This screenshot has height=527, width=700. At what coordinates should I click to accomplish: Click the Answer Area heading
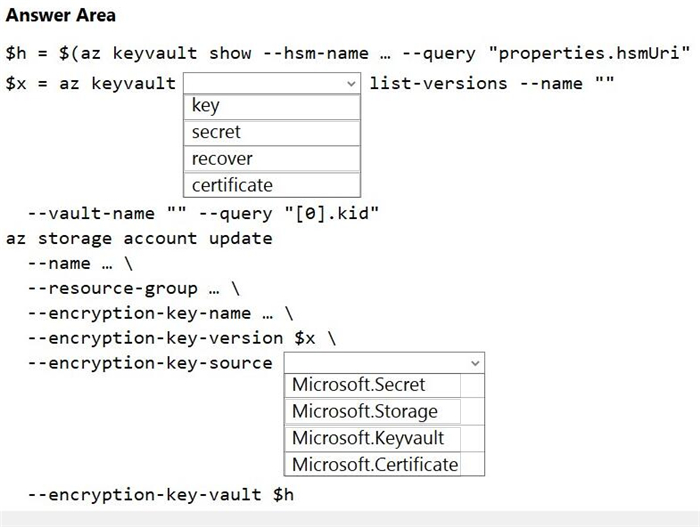point(61,15)
